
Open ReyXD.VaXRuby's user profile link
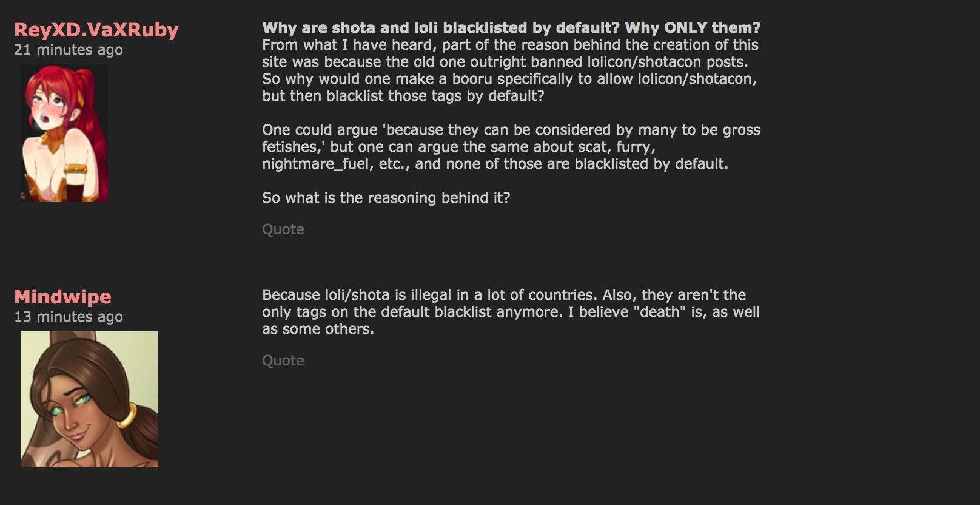point(96,30)
